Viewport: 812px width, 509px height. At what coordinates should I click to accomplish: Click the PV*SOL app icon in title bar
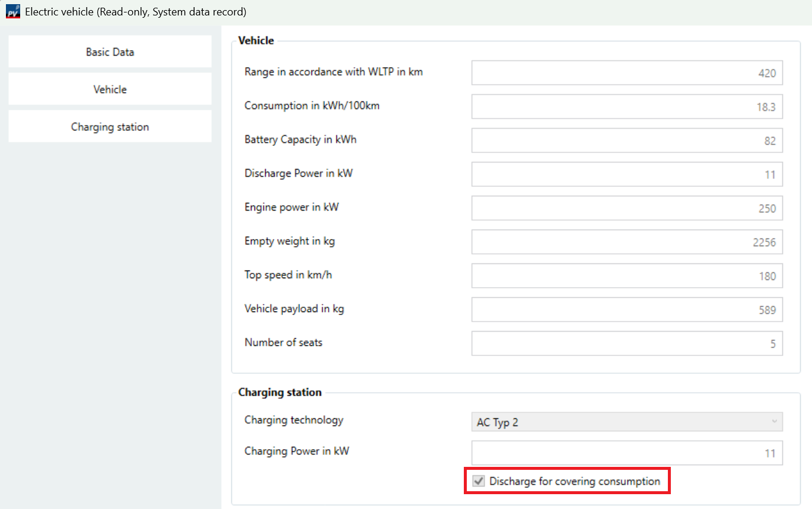click(13, 11)
